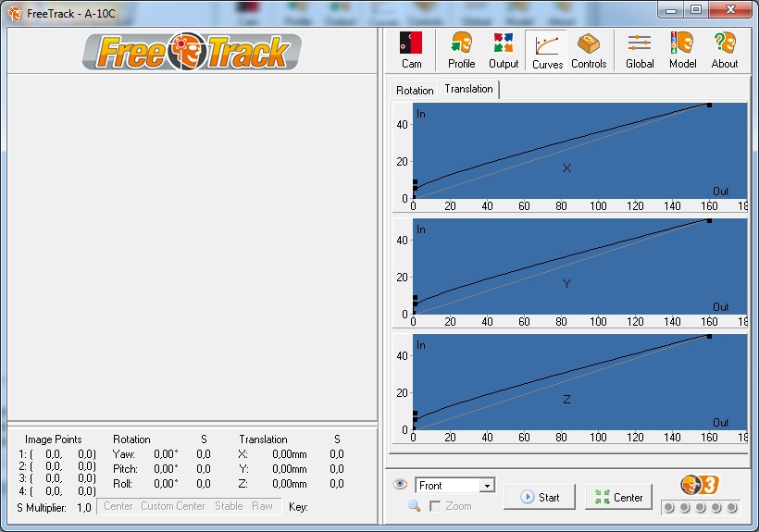This screenshot has height=532, width=759.
Task: Click the FreeTrack logo banner
Action: click(193, 51)
